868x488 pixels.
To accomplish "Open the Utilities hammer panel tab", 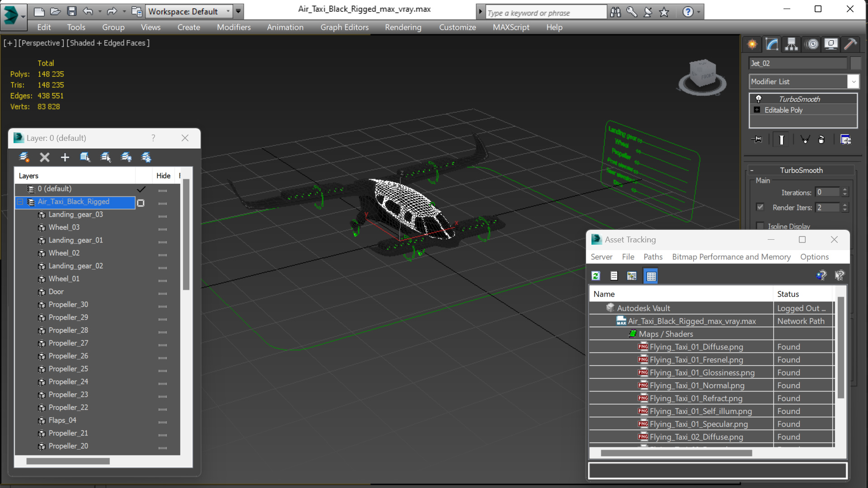I will [850, 44].
